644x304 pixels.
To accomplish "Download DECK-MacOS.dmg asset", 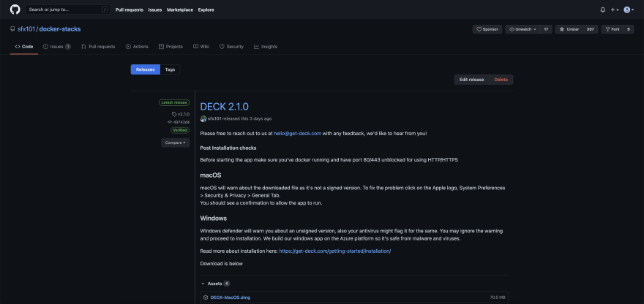I will pyautogui.click(x=230, y=297).
